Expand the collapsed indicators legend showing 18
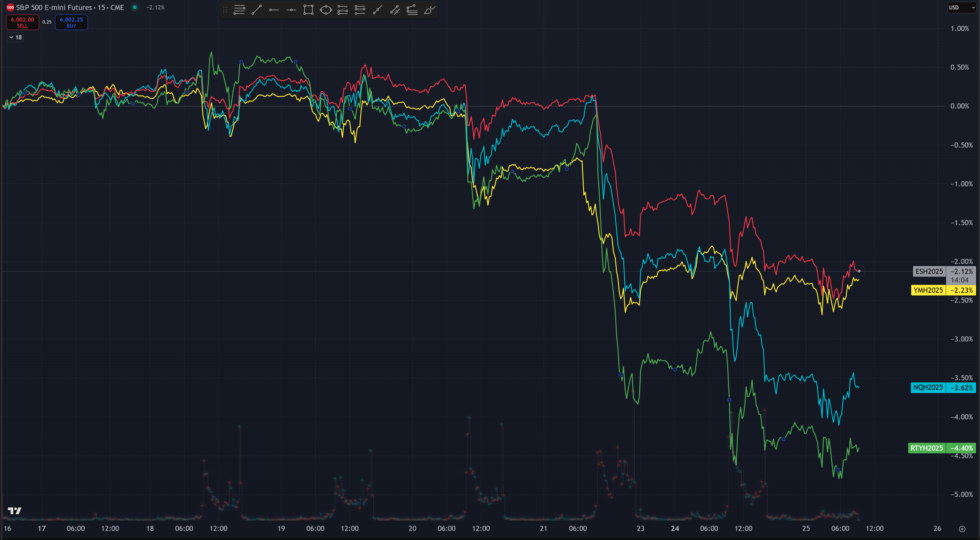 point(15,37)
